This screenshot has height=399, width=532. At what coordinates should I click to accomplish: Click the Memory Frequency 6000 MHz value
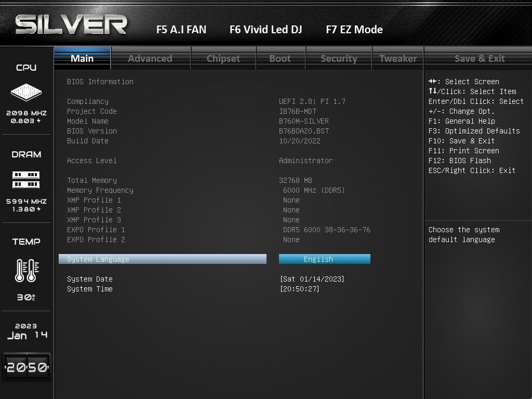[314, 190]
